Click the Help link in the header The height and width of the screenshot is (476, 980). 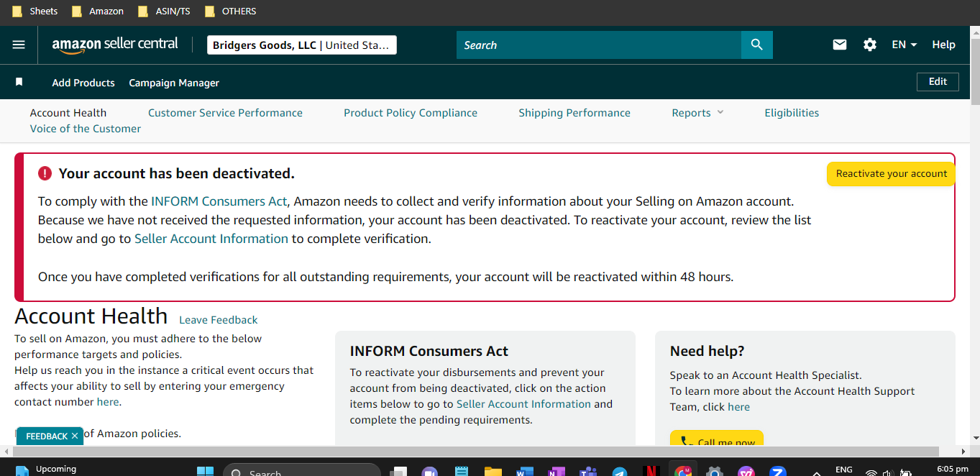point(943,45)
